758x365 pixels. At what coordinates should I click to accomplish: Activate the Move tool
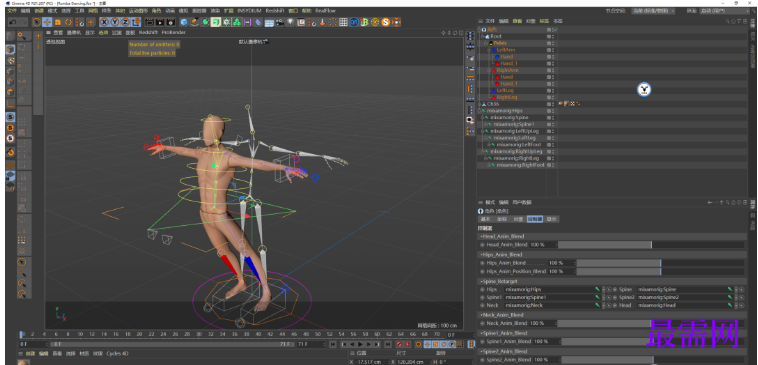pyautogui.click(x=47, y=22)
